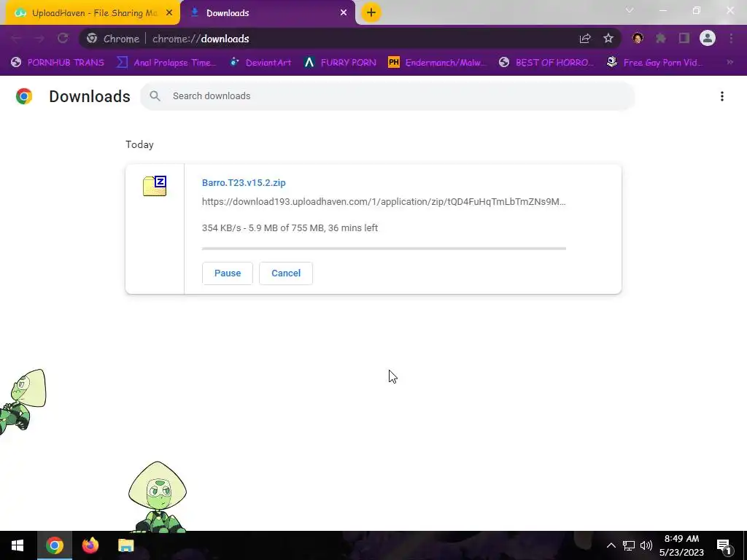Share this page via share icon
747x560 pixels.
pyautogui.click(x=585, y=39)
